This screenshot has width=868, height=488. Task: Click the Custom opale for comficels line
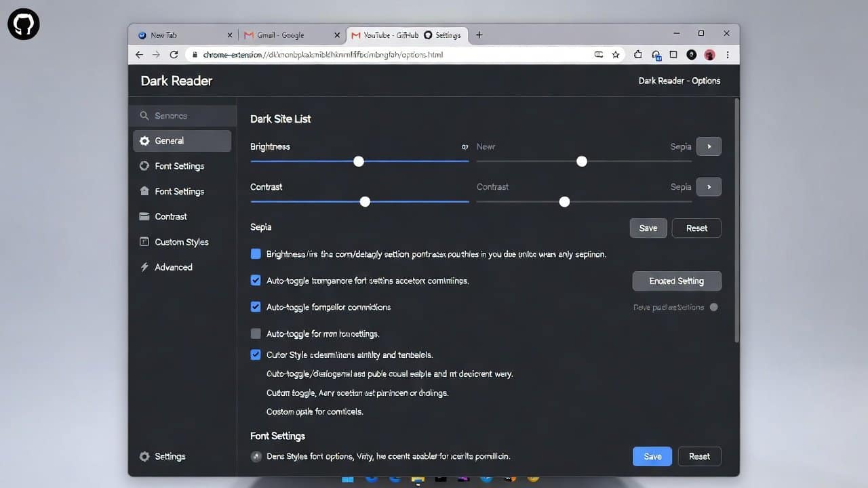point(315,411)
